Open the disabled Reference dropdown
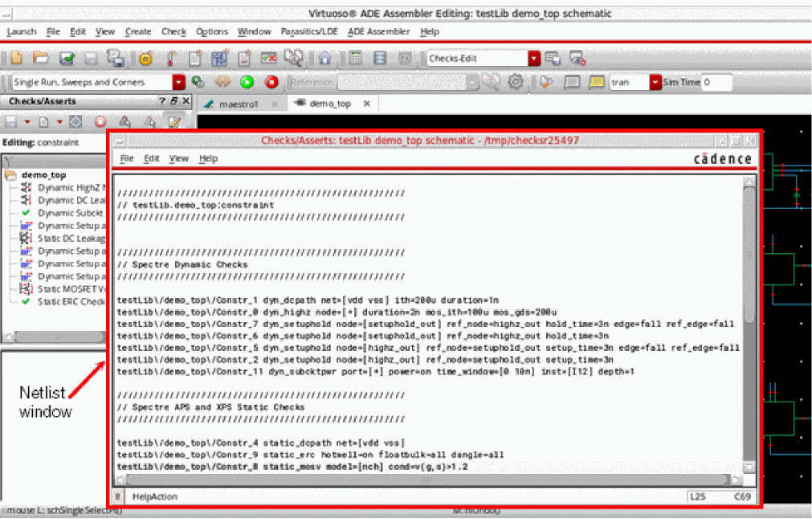 [472, 82]
